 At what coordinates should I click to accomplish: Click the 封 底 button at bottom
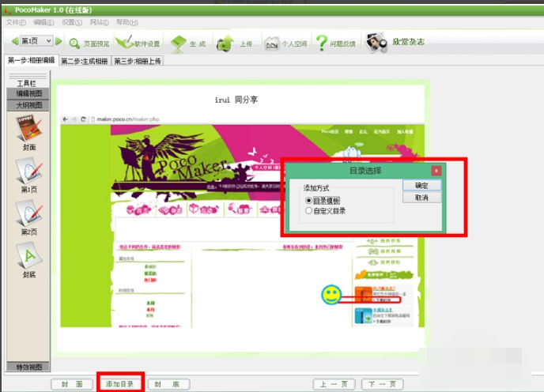click(168, 384)
